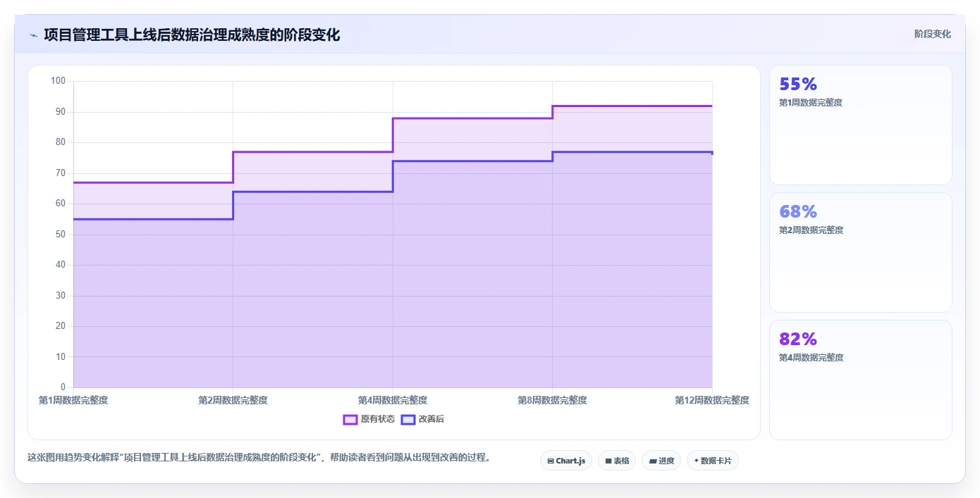The height and width of the screenshot is (498, 980).
Task: Click y-axis value 100
Action: [x=58, y=81]
